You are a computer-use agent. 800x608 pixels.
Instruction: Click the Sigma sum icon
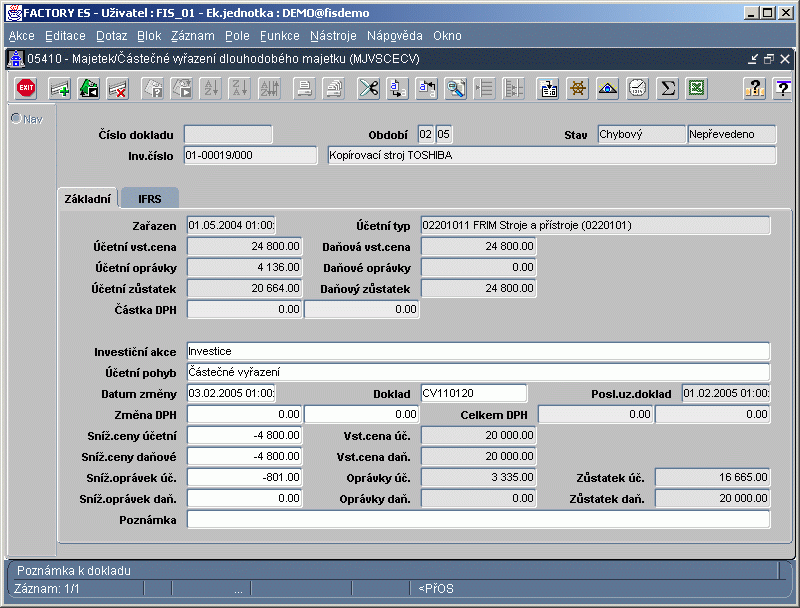click(667, 89)
